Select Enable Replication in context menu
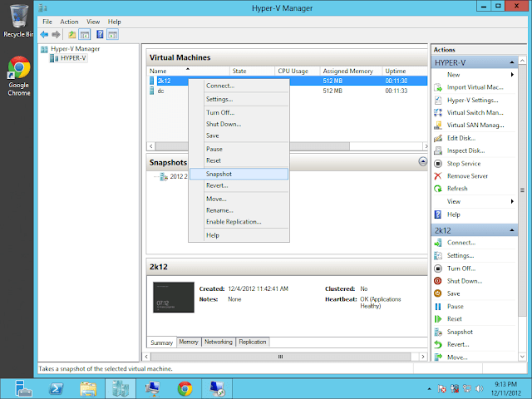This screenshot has height=399, width=532. tap(234, 222)
